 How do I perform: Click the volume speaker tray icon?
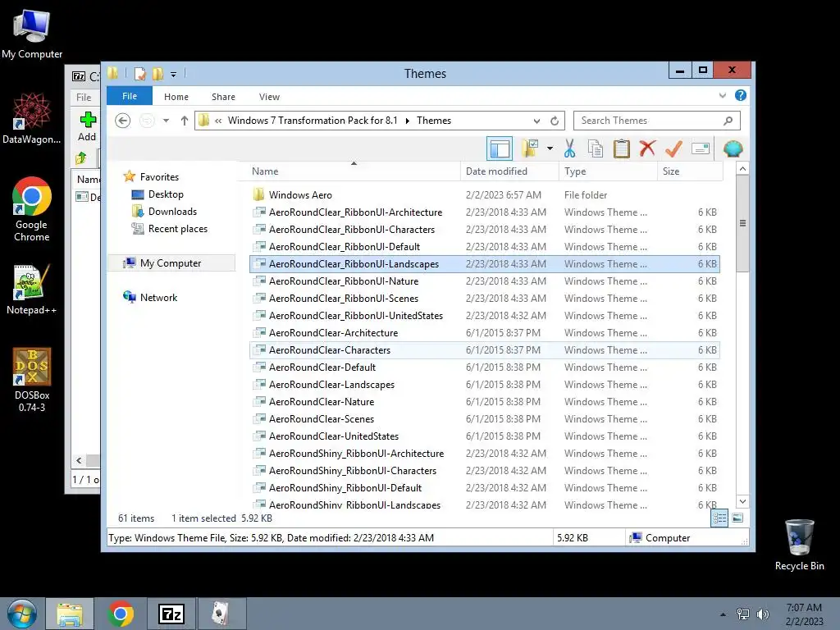[x=763, y=614]
